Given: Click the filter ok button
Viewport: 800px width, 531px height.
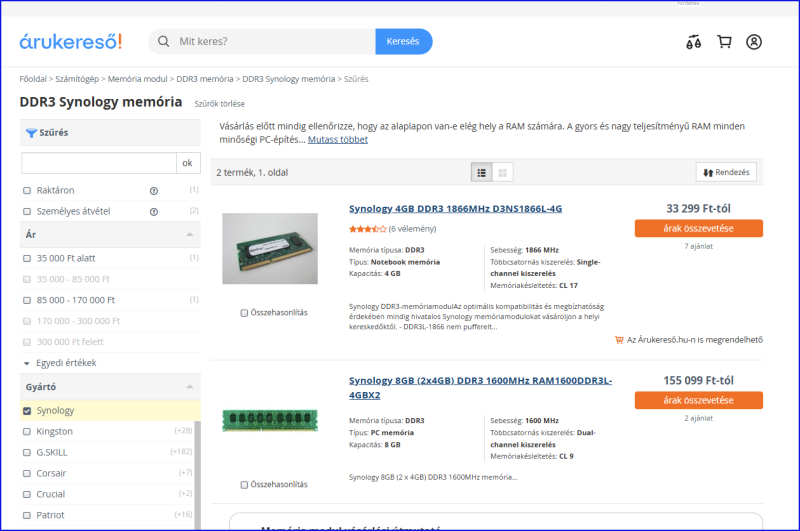Looking at the screenshot, I should (x=188, y=163).
